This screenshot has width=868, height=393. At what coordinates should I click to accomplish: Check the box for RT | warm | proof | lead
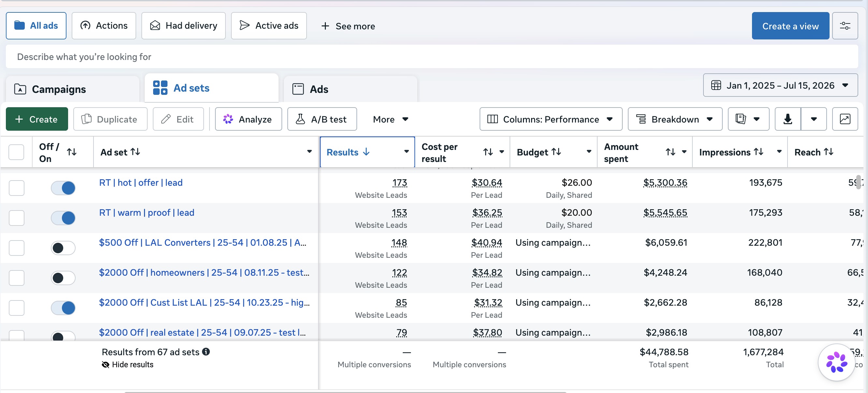pos(16,218)
